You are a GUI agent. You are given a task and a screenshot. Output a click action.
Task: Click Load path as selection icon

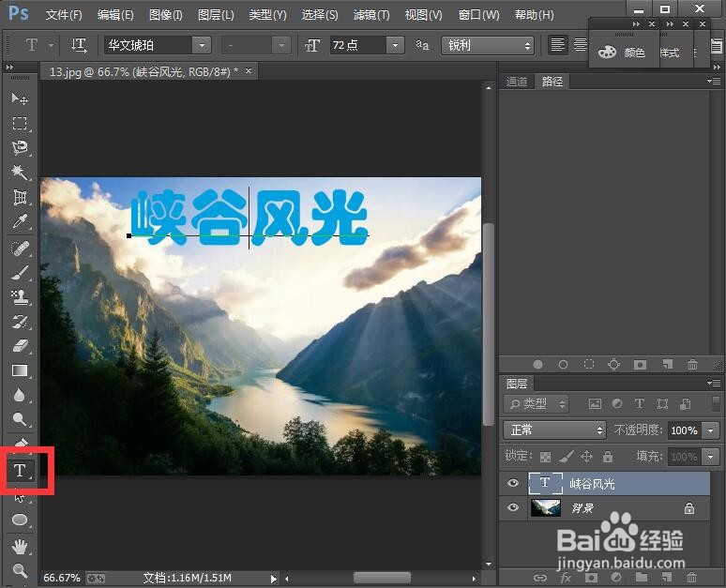[588, 365]
